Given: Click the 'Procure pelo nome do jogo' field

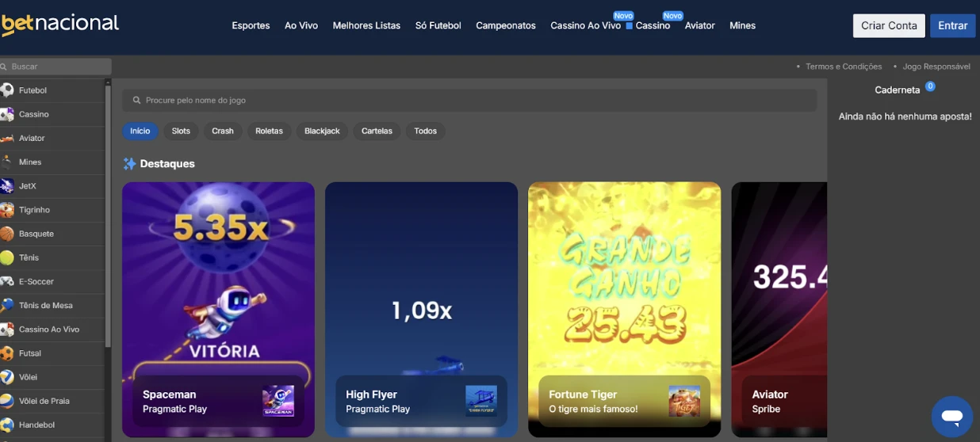Looking at the screenshot, I should click(469, 101).
